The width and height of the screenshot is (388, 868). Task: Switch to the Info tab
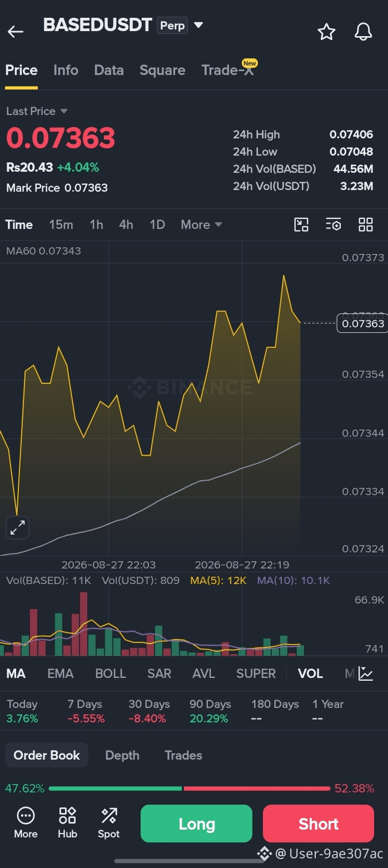[66, 71]
